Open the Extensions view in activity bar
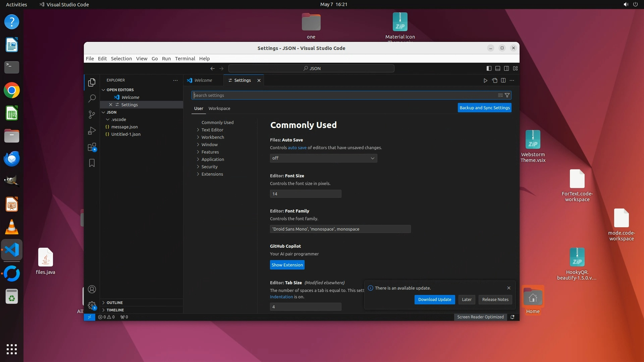 coord(92,147)
